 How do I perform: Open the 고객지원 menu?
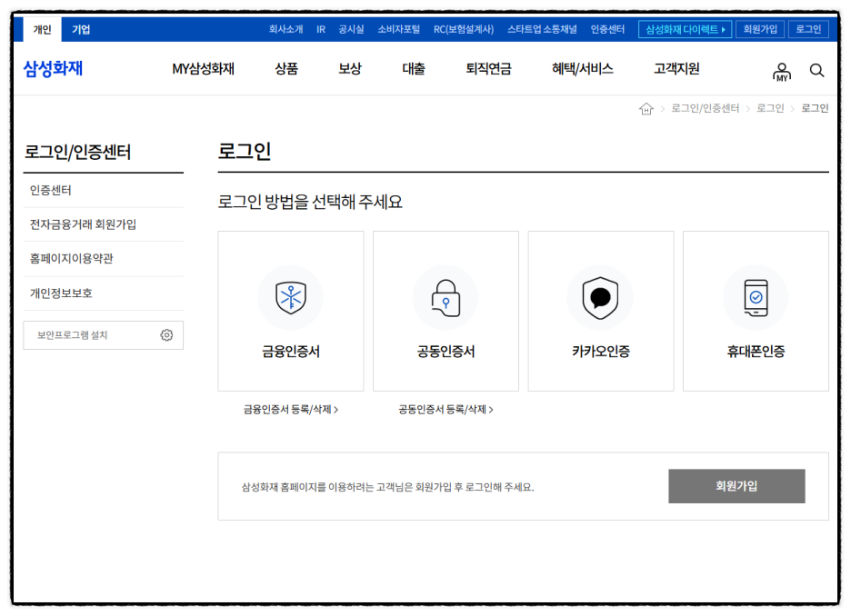coord(676,69)
